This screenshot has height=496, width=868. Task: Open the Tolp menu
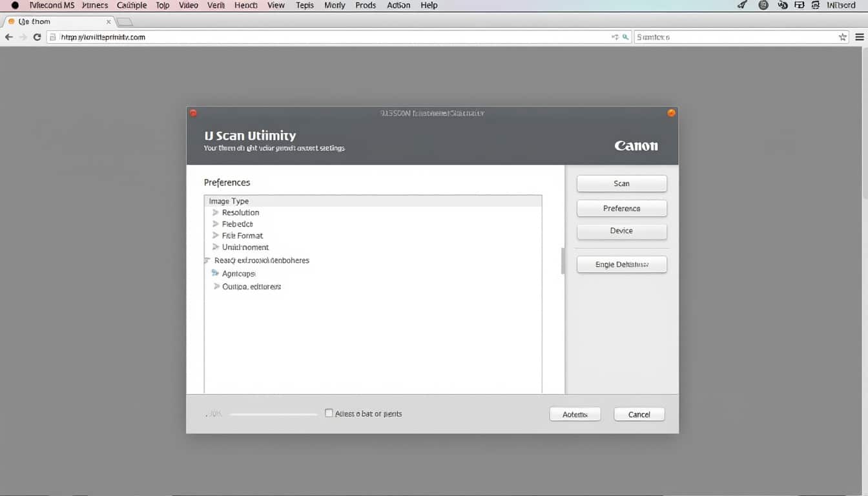[x=163, y=5]
